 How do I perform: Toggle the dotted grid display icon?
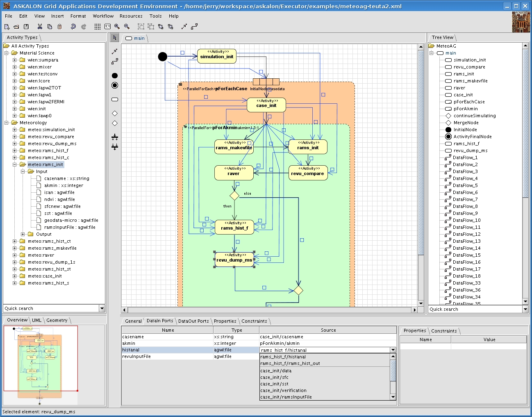pyautogui.click(x=97, y=27)
